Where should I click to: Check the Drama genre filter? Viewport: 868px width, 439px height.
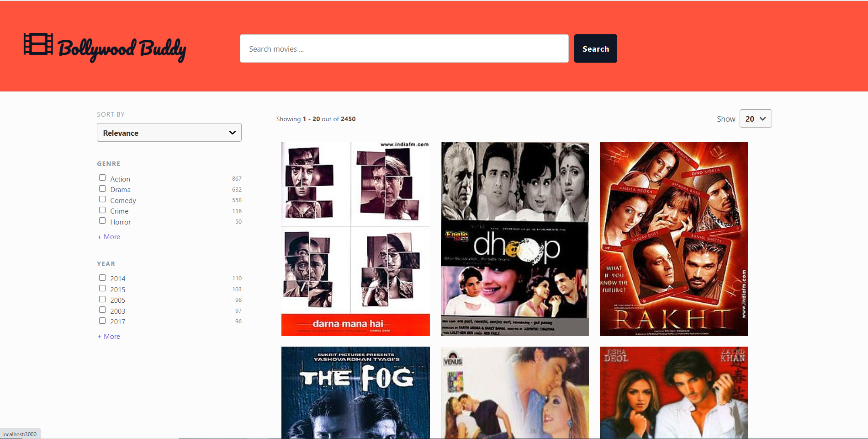102,188
